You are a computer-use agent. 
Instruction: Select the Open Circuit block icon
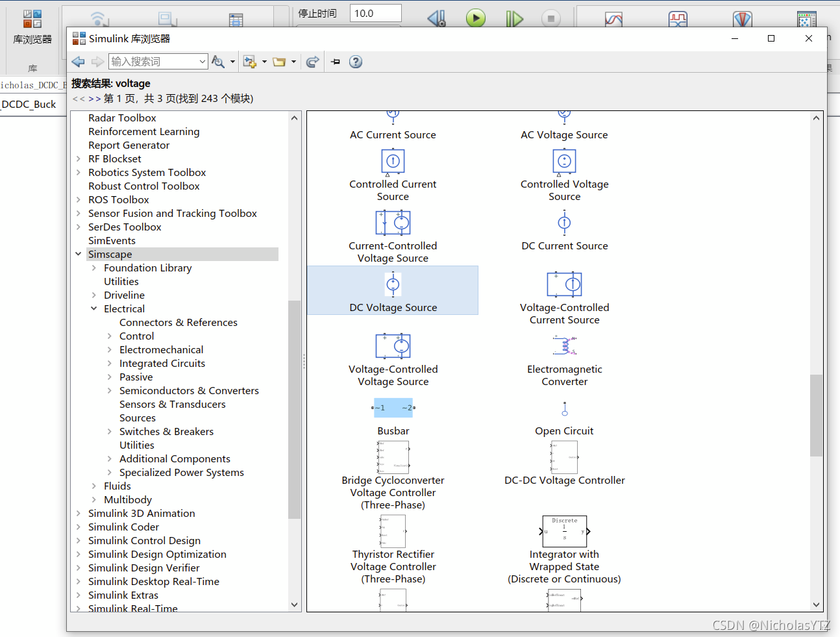[x=565, y=408]
